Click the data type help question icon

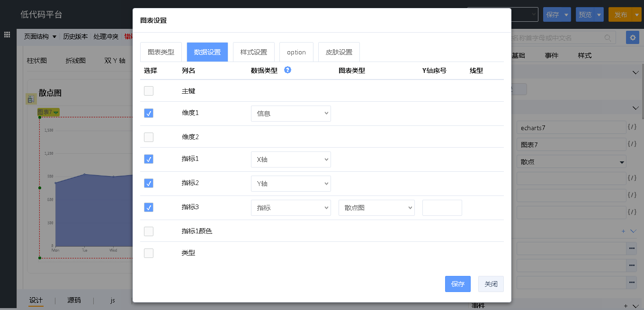[x=287, y=70]
